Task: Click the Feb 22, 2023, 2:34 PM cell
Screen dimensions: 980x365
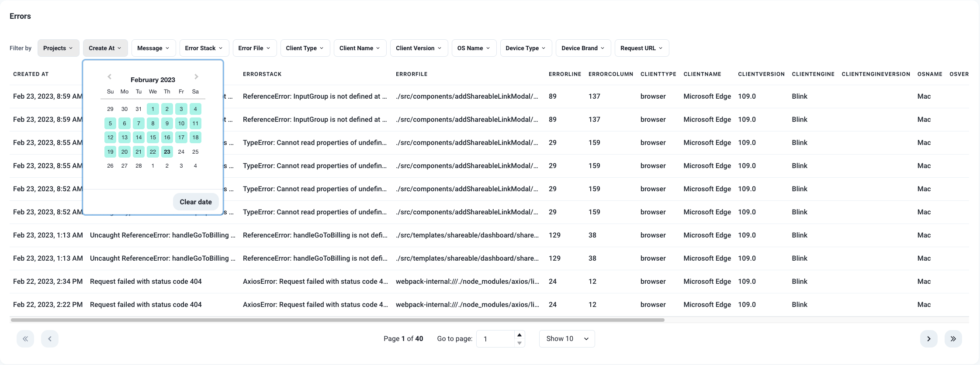Action: point(48,282)
